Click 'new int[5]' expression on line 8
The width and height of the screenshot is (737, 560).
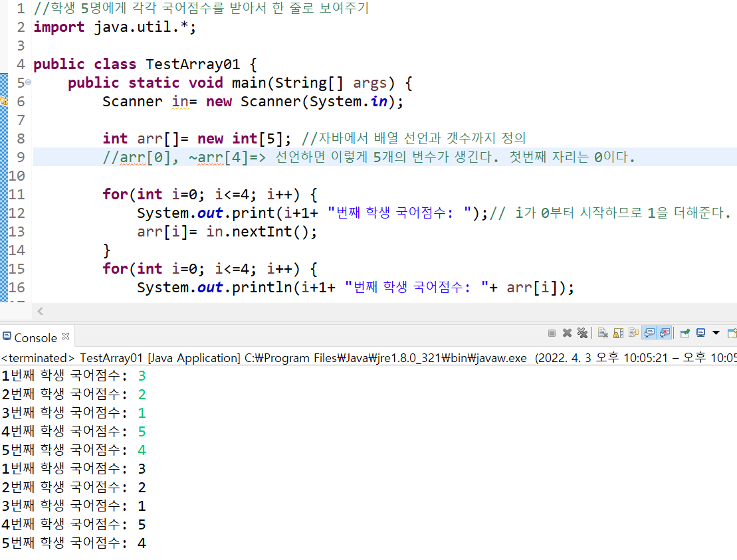pyautogui.click(x=240, y=138)
